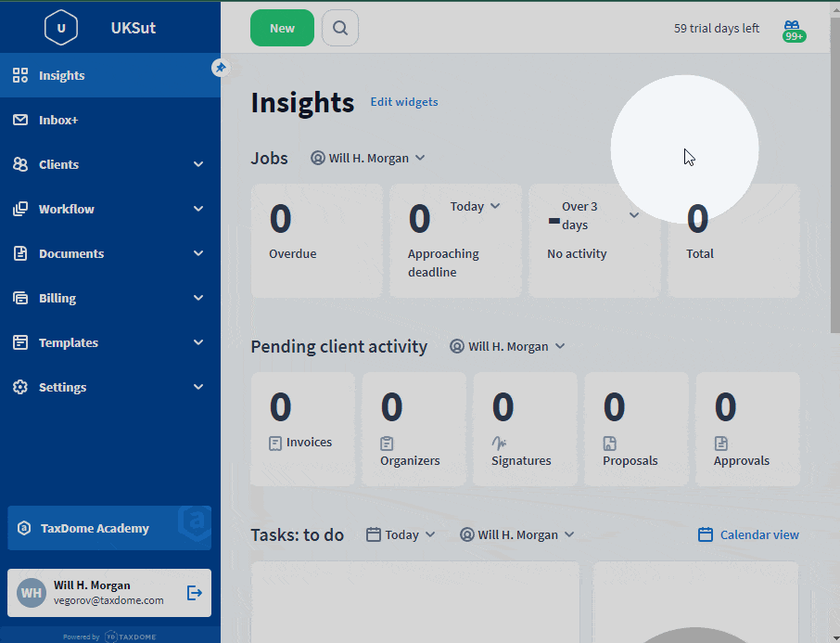The height and width of the screenshot is (643, 840).
Task: Click the green New button
Action: coord(282,28)
